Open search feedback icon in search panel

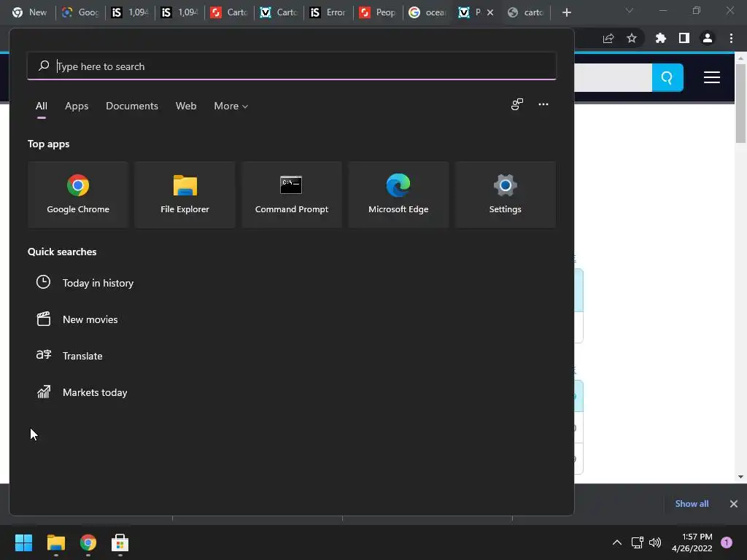(517, 104)
